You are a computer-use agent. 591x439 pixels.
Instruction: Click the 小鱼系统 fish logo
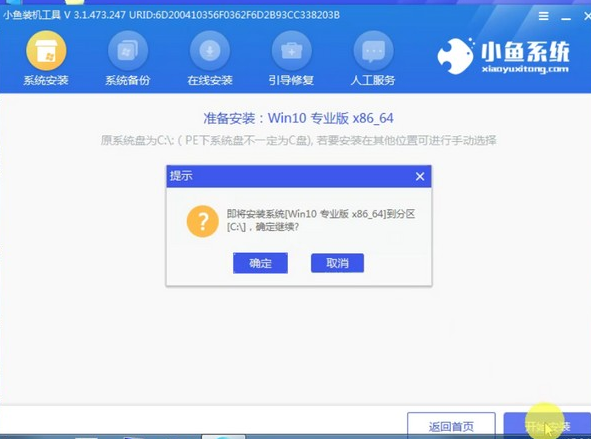coord(455,56)
